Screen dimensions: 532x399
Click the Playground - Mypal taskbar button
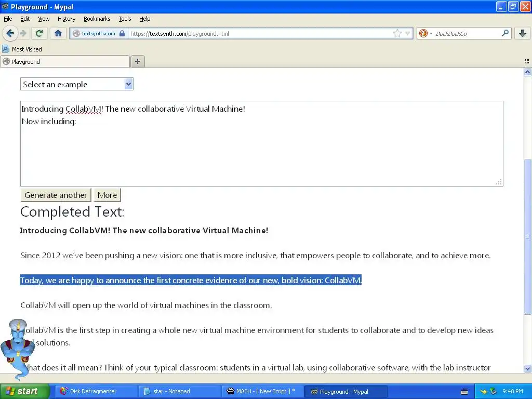point(345,392)
